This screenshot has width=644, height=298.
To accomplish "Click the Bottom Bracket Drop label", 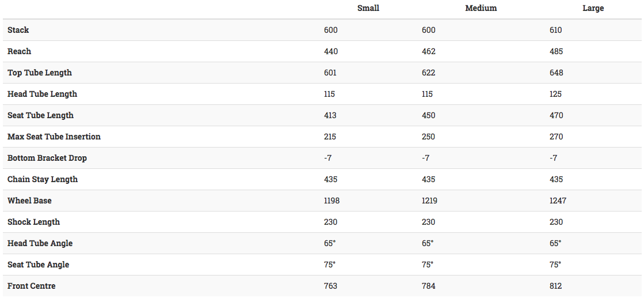I will (47, 158).
